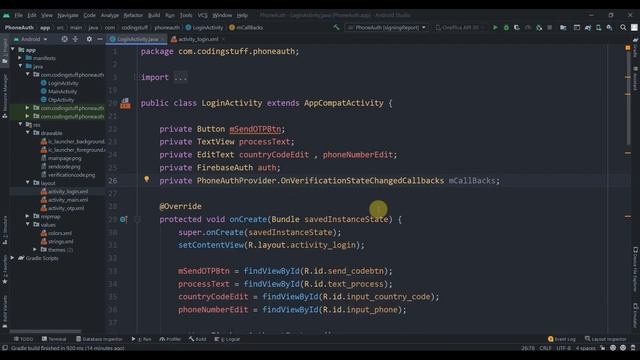Click the CRLF line separator in status bar
Image resolution: width=640 pixels, height=360 pixels.
point(545,348)
